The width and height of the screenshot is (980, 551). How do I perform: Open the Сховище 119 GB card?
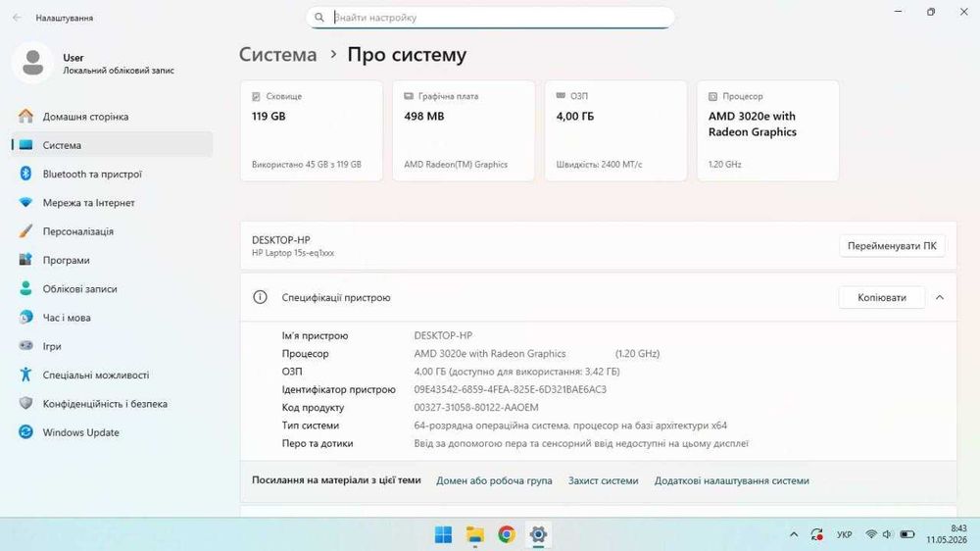312,130
